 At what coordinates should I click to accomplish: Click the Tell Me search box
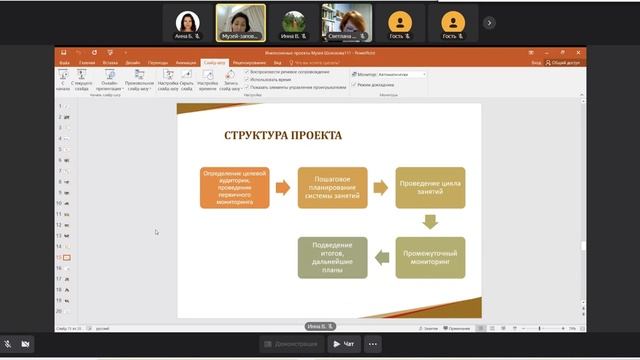[x=315, y=63]
